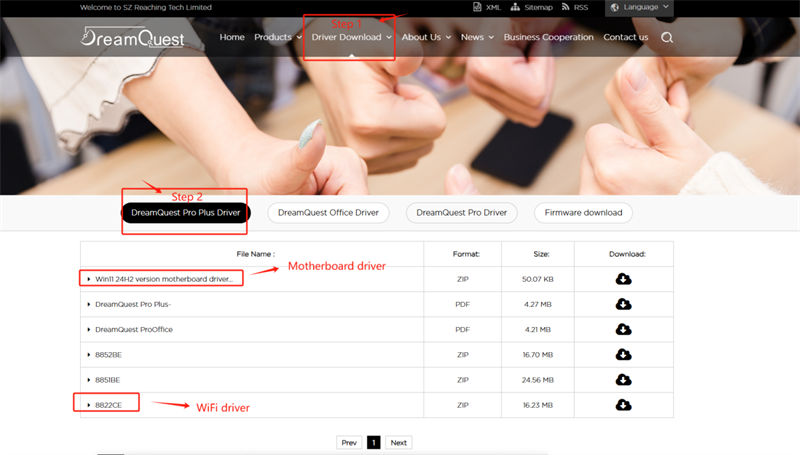Download the DreamQuest ProOffice PDF

coord(623,329)
